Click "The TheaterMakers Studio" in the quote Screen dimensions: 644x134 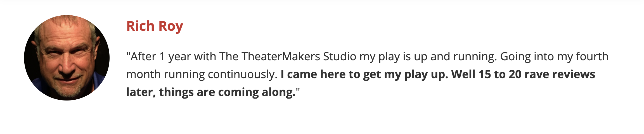point(288,57)
